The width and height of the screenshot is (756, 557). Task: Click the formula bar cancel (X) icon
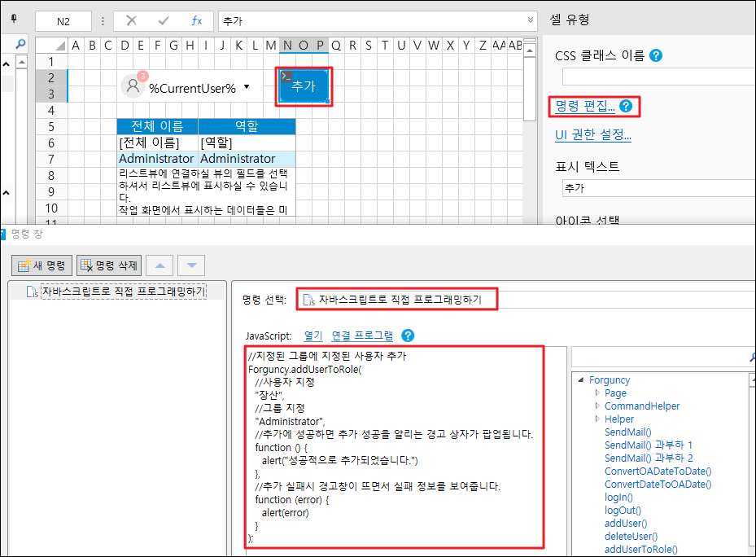pyautogui.click(x=132, y=21)
